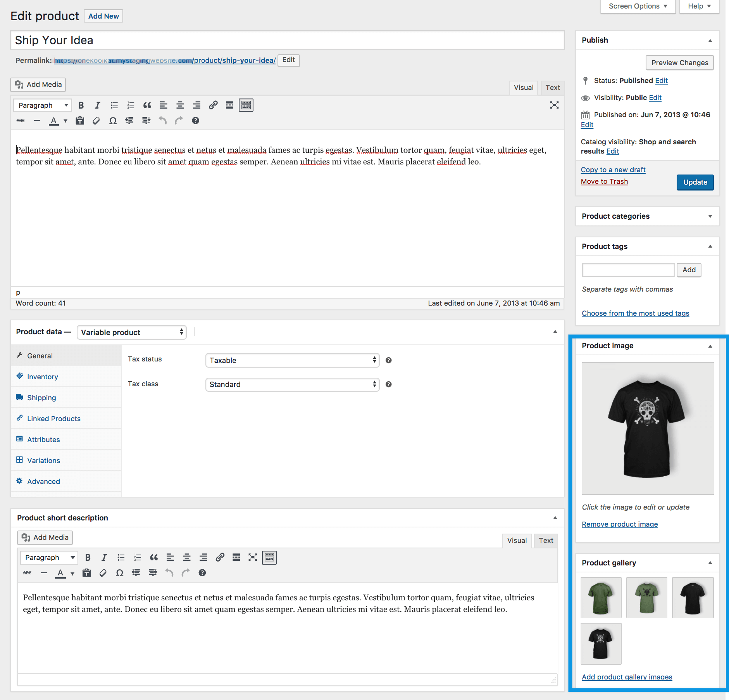Select the Shipping section in product data

41,398
